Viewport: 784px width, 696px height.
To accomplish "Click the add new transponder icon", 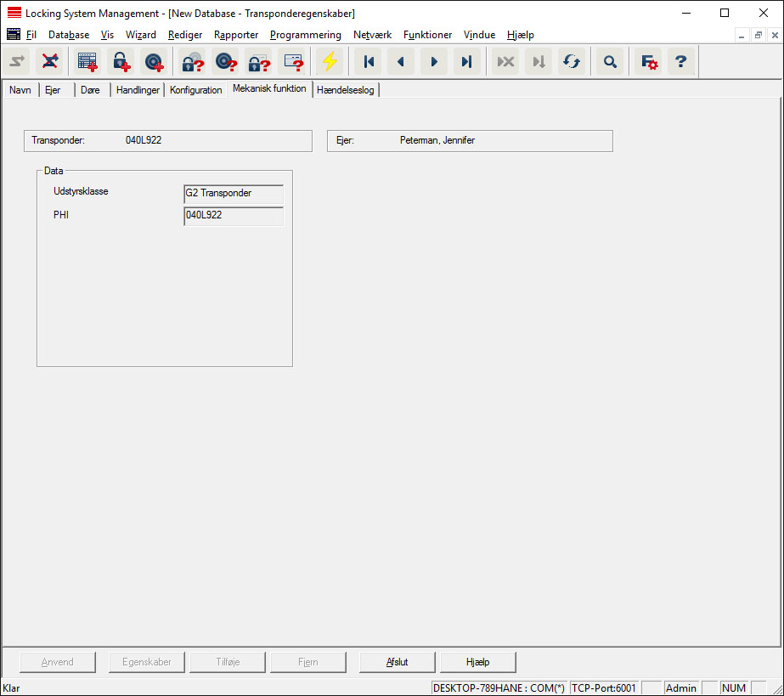I will coord(153,62).
